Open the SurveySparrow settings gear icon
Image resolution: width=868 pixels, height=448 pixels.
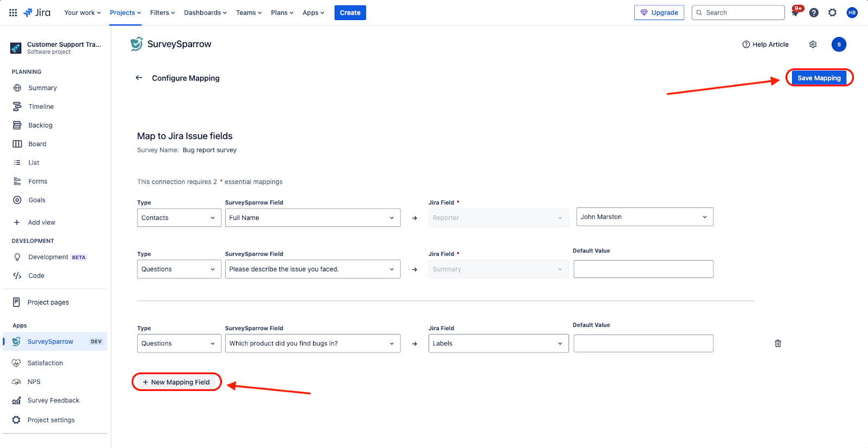(813, 45)
